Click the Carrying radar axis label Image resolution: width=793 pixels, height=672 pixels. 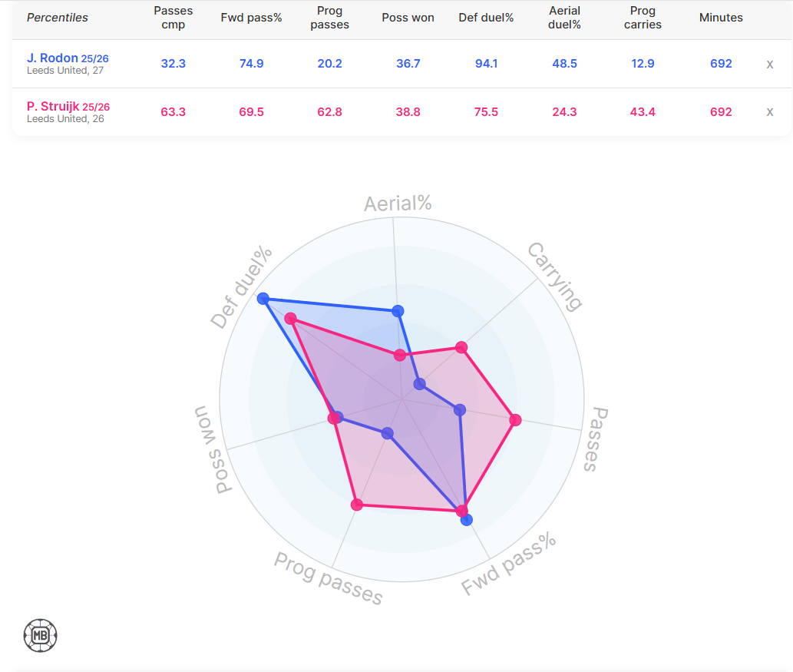[x=554, y=276]
